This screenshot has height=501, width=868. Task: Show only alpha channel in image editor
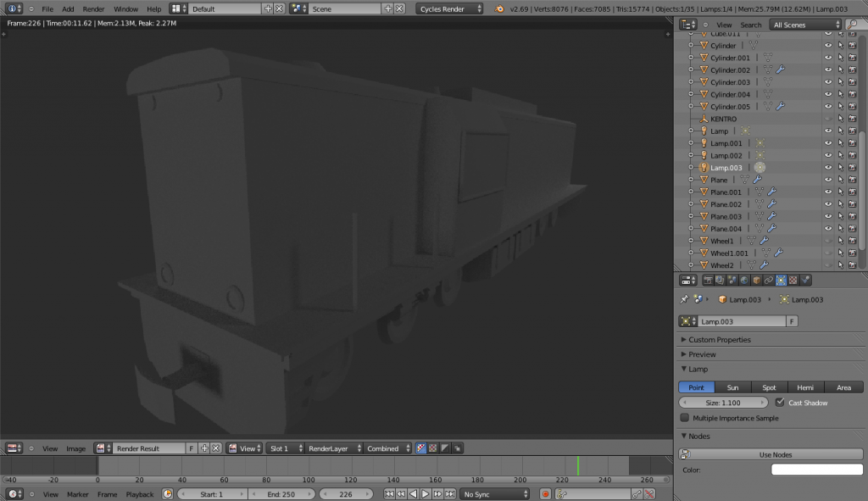pyautogui.click(x=445, y=448)
